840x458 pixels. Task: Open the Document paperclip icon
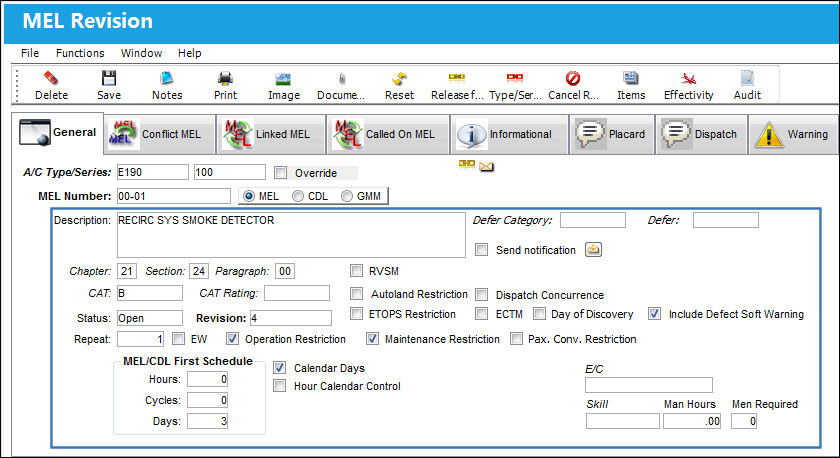pos(341,79)
